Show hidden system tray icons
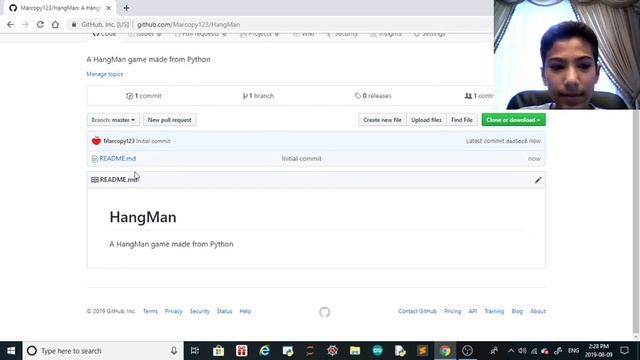The image size is (640, 360). tap(511, 351)
